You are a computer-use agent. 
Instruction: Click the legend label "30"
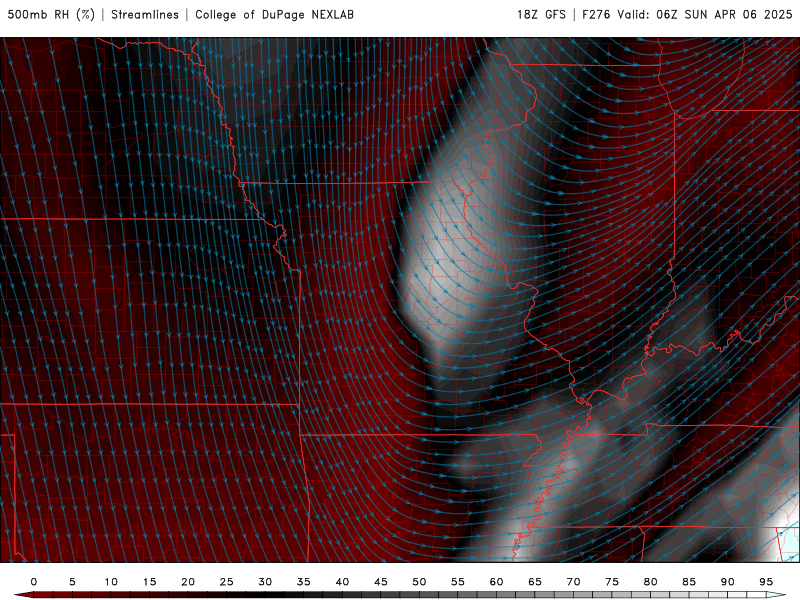pos(265,582)
